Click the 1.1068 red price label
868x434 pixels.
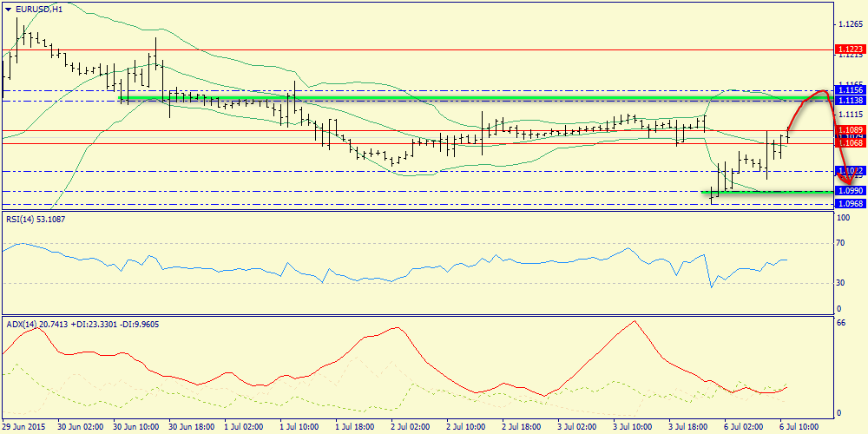pyautogui.click(x=848, y=143)
